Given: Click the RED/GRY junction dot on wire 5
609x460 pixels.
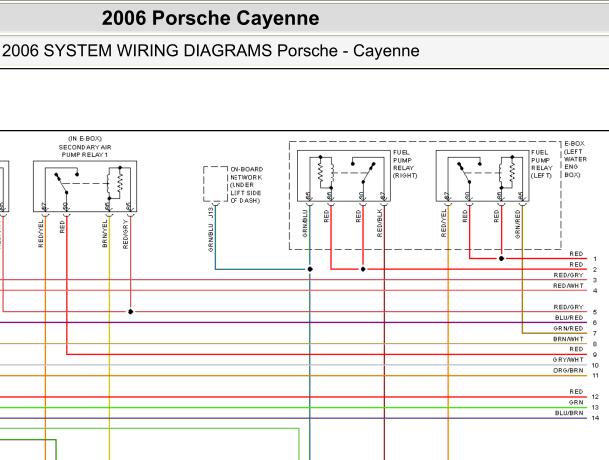Looking at the screenshot, I should 130,312.
